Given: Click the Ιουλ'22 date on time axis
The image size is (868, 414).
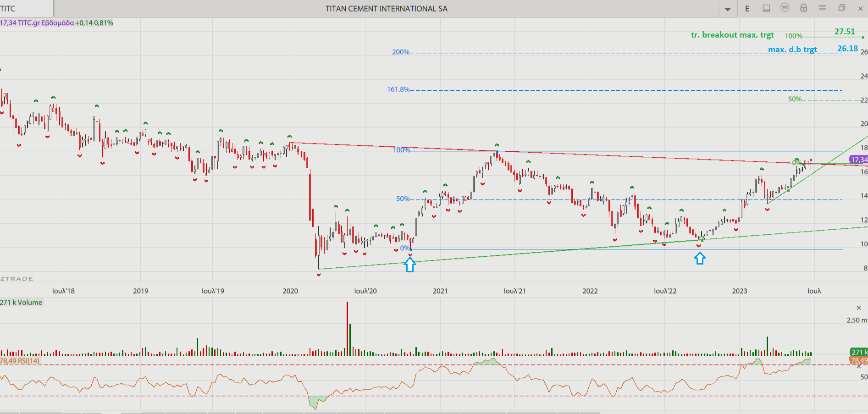Looking at the screenshot, I should pyautogui.click(x=665, y=291).
